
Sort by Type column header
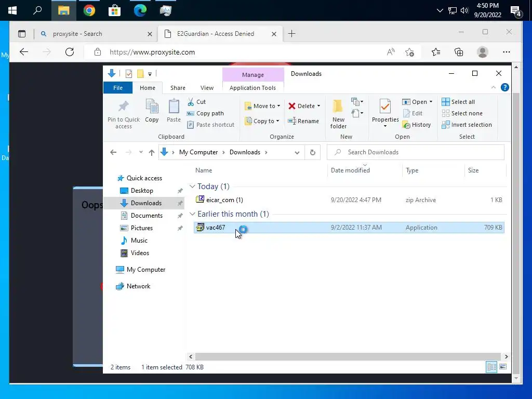pyautogui.click(x=412, y=170)
